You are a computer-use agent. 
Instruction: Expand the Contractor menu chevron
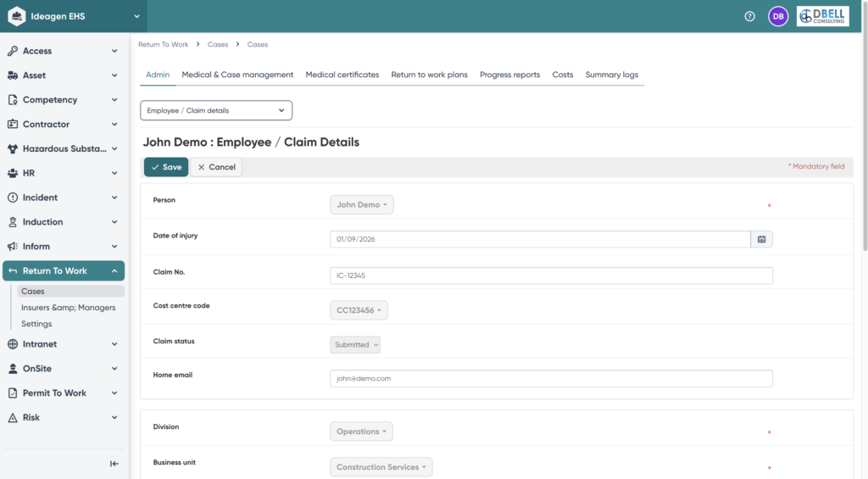(x=114, y=124)
